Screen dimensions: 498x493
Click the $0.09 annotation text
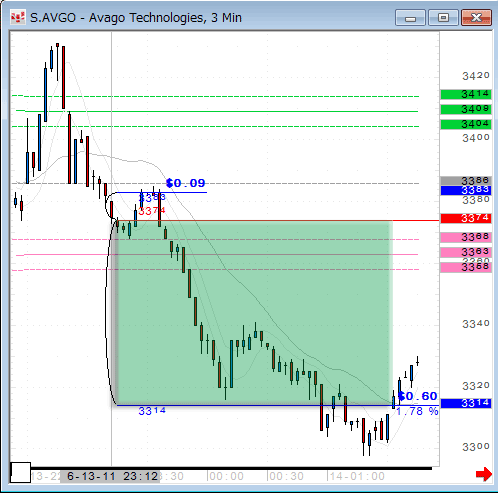click(186, 183)
